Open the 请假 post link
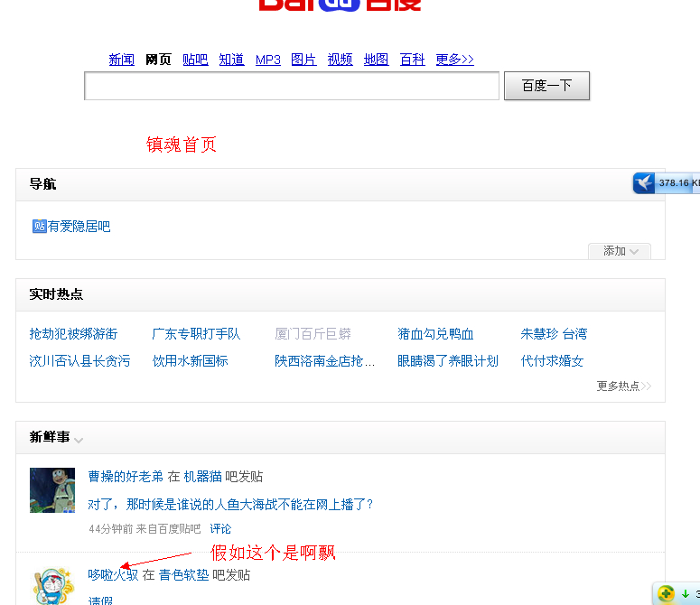 coord(100,600)
